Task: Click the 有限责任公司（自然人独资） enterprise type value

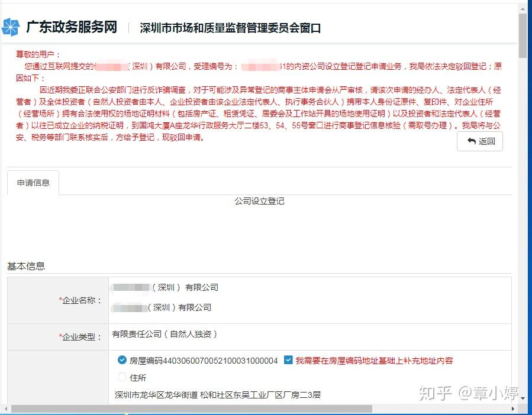Action: pyautogui.click(x=165, y=334)
